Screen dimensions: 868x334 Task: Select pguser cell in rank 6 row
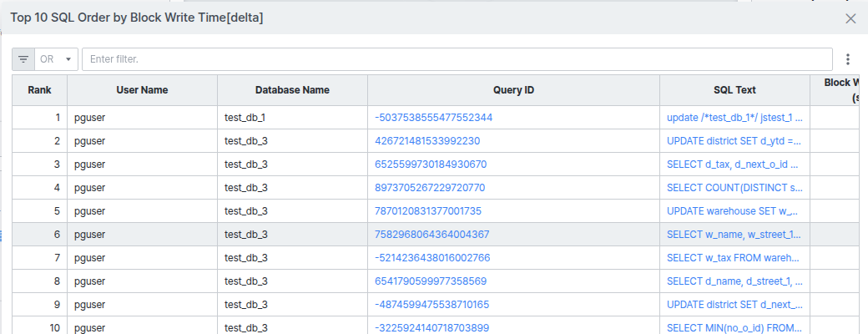[x=142, y=235]
